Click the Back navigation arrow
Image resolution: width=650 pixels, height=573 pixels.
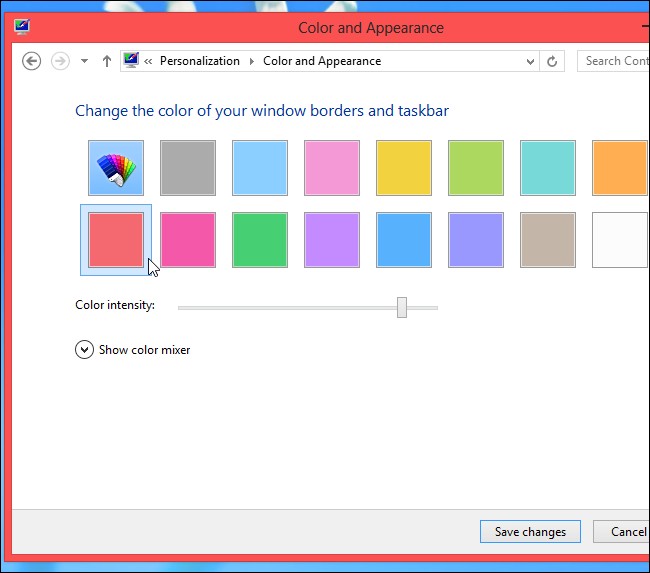coord(32,61)
